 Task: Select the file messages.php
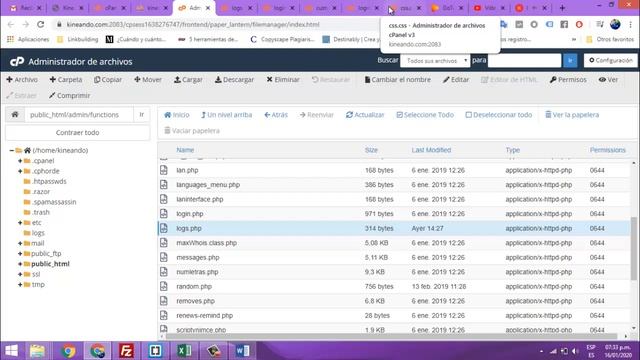[198, 258]
